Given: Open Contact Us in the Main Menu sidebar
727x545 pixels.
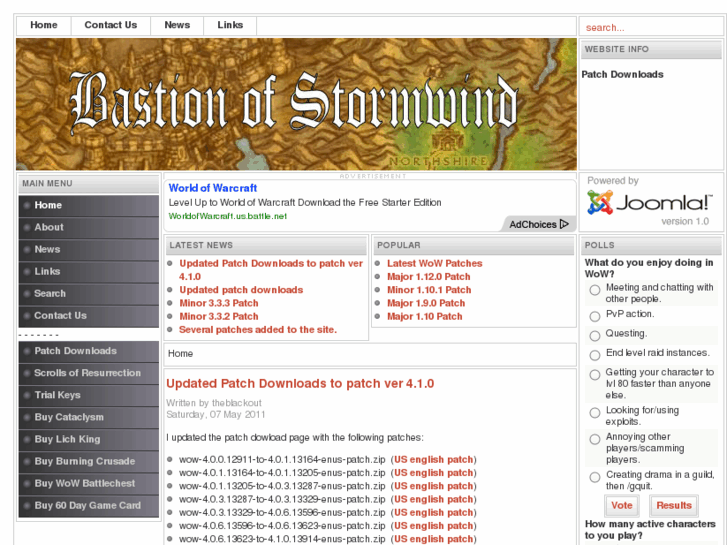Looking at the screenshot, I should click(x=89, y=316).
